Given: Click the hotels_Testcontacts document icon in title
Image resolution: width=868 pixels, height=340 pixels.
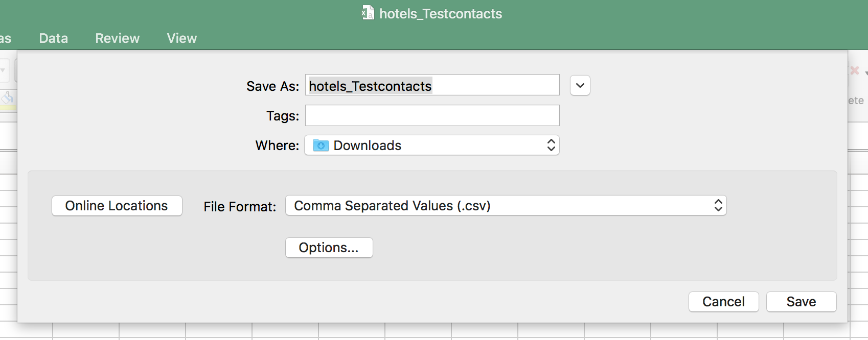Looking at the screenshot, I should (x=368, y=13).
